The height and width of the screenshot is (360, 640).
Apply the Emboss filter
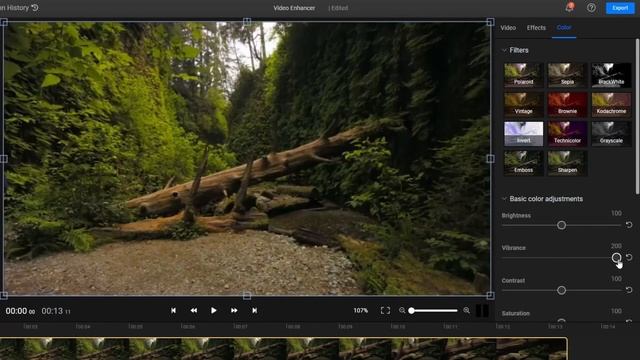click(523, 163)
